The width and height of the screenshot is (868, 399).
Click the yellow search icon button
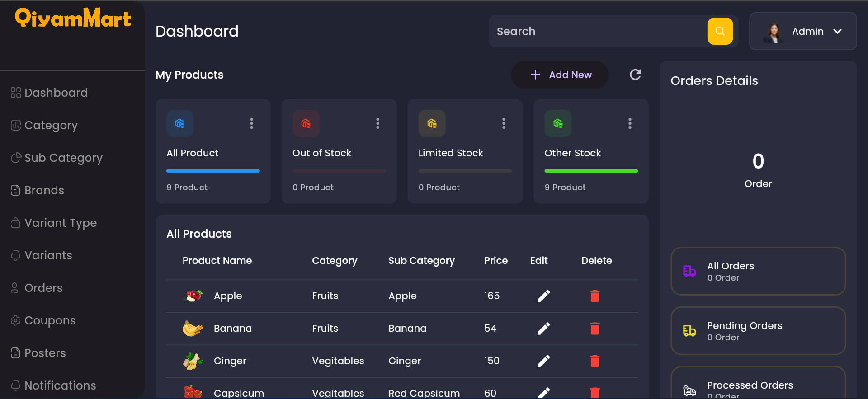pos(720,31)
